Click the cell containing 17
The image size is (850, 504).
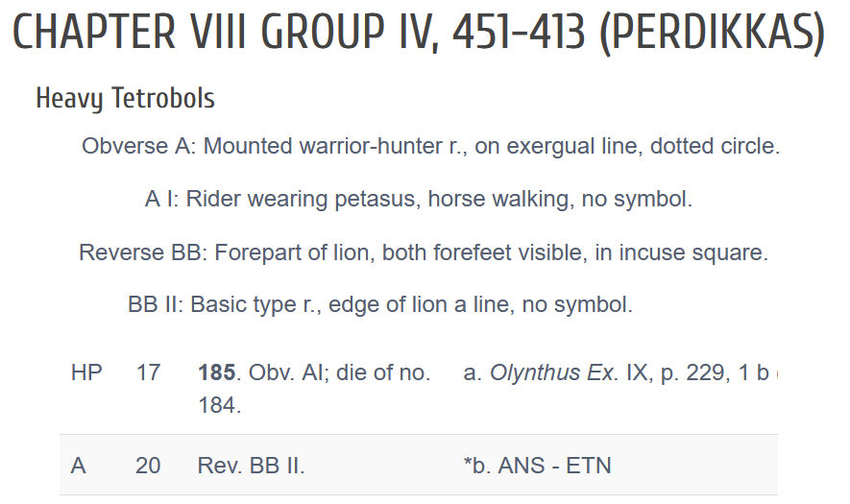pyautogui.click(x=148, y=372)
